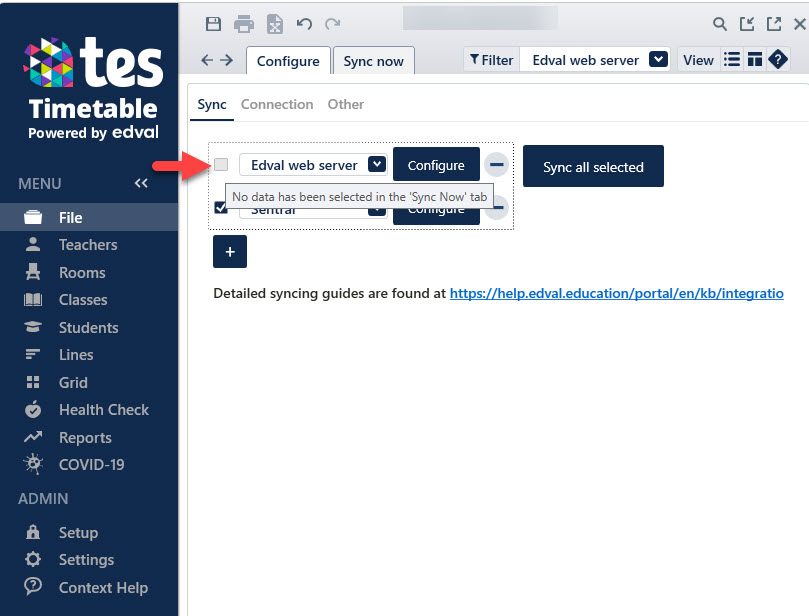
Task: Add a new sync row with plus
Action: (x=230, y=251)
